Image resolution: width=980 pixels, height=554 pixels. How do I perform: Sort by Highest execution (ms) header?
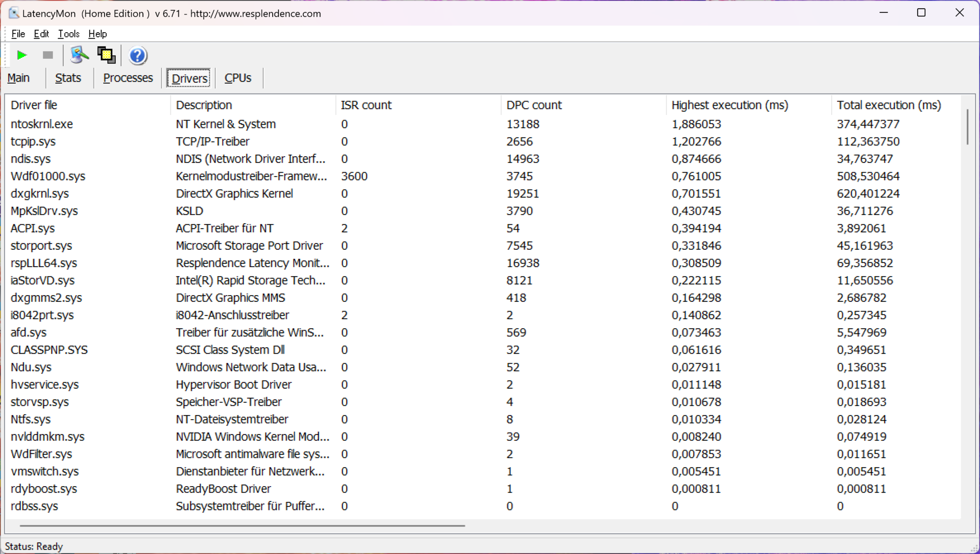pos(729,105)
